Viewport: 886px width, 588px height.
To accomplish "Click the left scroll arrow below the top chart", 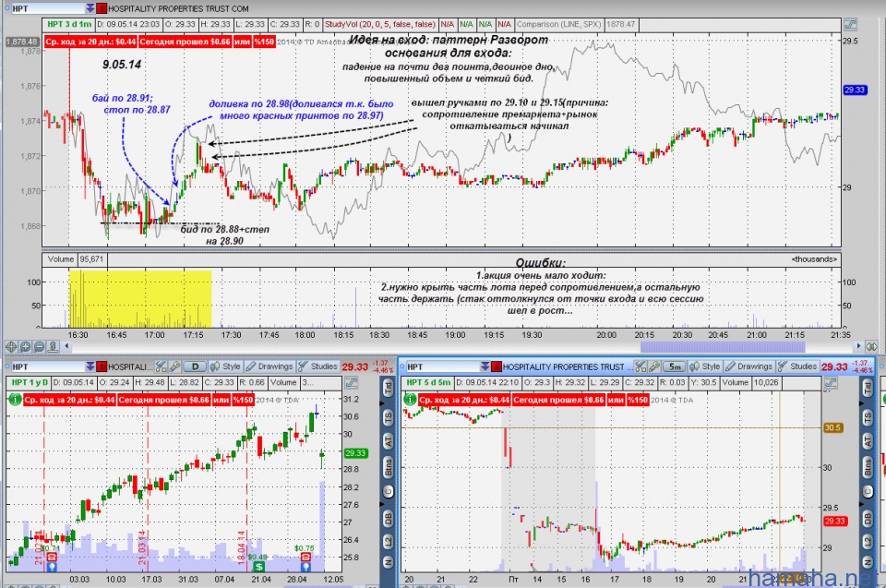I will 67,346.
